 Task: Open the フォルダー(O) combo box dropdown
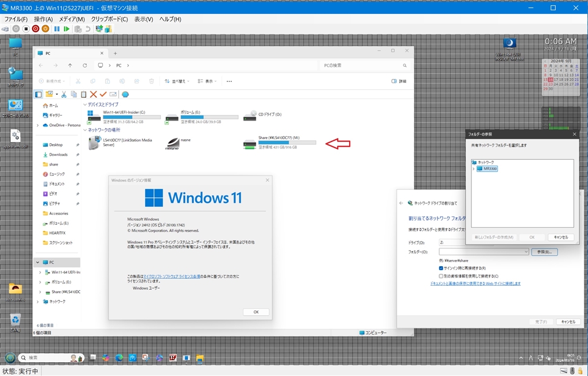526,252
